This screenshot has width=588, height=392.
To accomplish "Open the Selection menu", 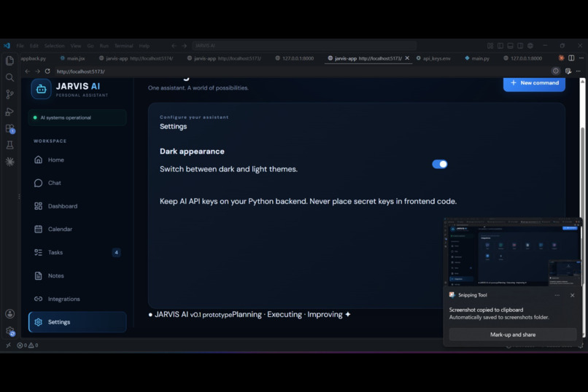I will tap(55, 46).
